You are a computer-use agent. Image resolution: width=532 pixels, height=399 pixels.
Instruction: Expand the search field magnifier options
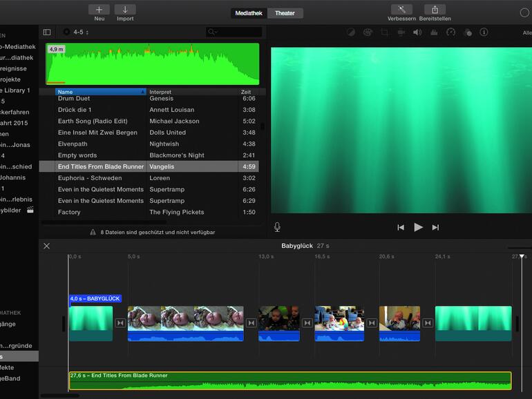[x=213, y=32]
